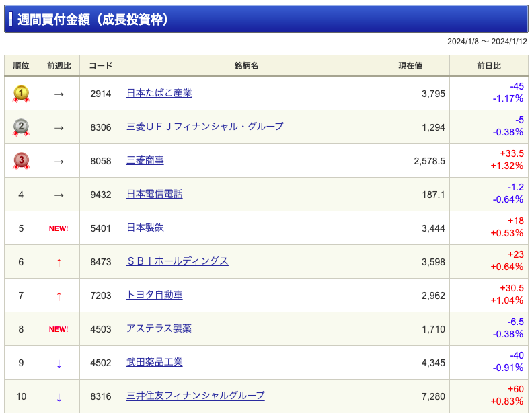Click stock code 4502
The height and width of the screenshot is (416, 532).
click(x=101, y=363)
